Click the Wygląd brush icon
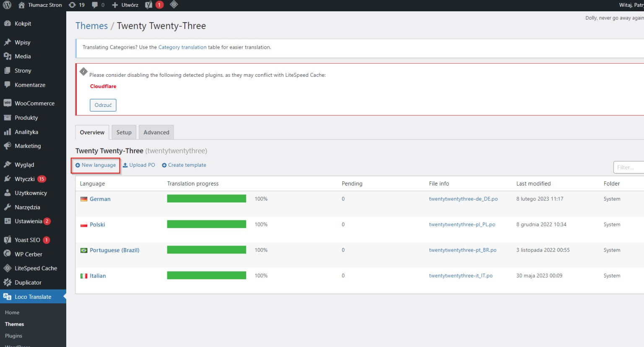The width and height of the screenshot is (644, 347). click(8, 165)
